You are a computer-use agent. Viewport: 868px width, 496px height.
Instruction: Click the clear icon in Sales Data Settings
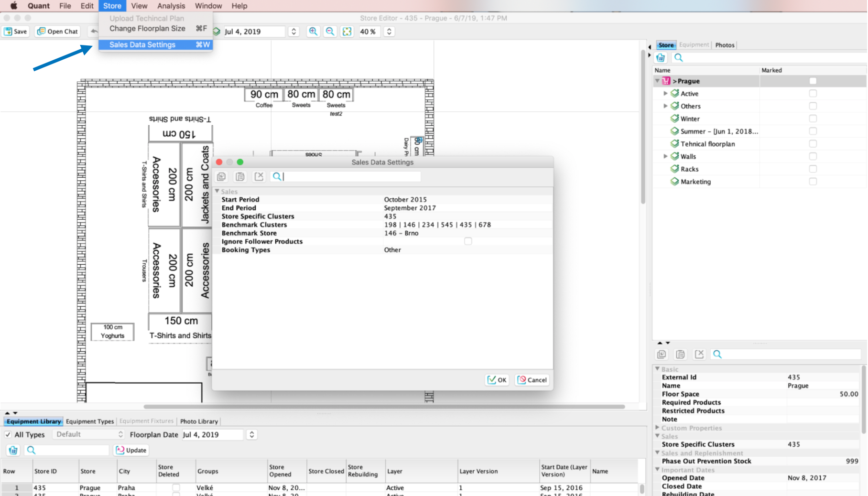259,177
